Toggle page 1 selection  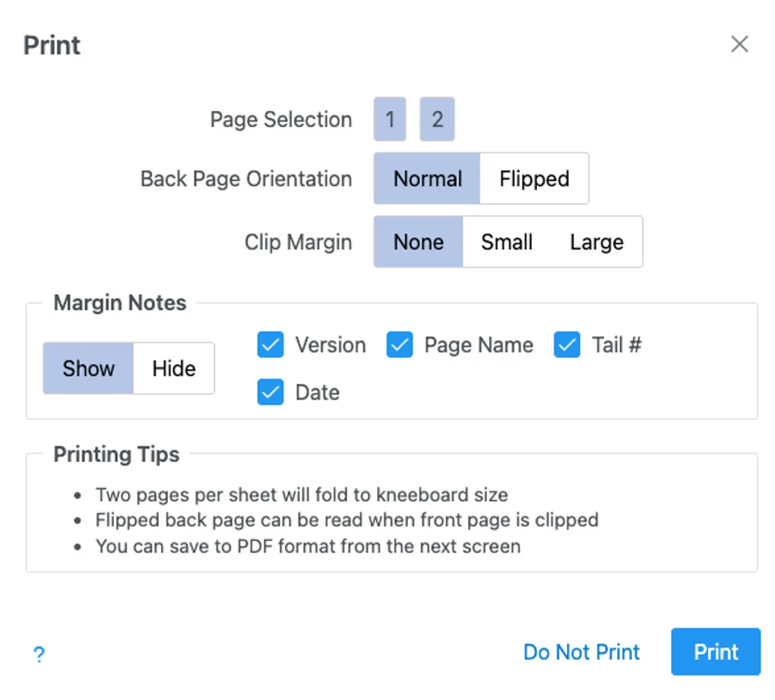click(390, 119)
